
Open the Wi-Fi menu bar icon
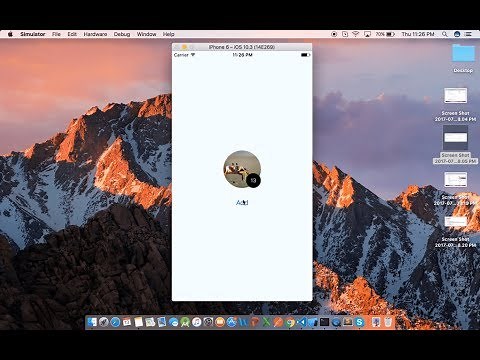[356, 34]
